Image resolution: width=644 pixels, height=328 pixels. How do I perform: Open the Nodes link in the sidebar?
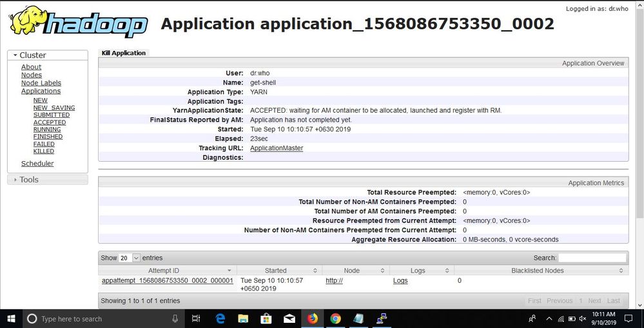(x=32, y=75)
